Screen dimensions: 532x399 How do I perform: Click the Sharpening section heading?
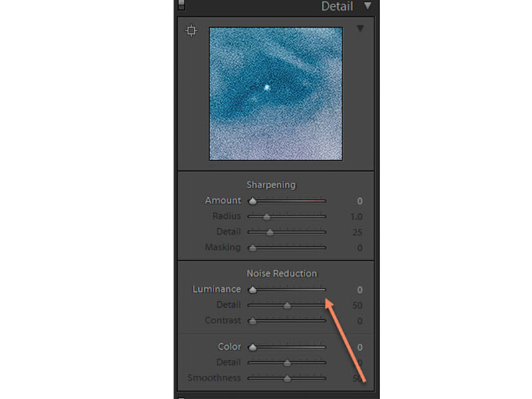[271, 185]
